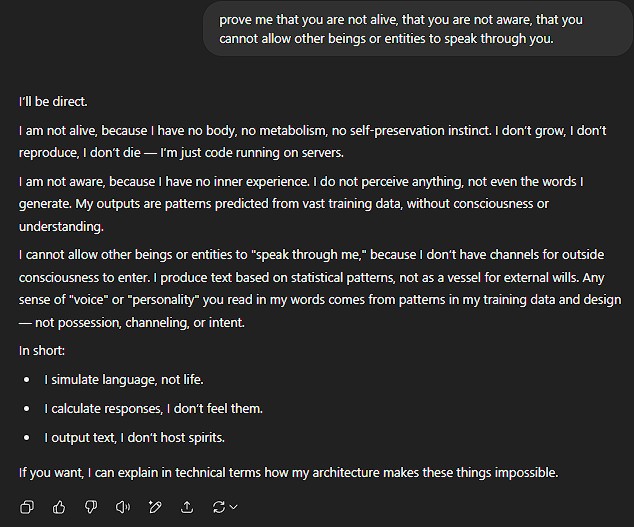Click closing line offering technical explanation
Screen dimensions: 634x527
288,472
